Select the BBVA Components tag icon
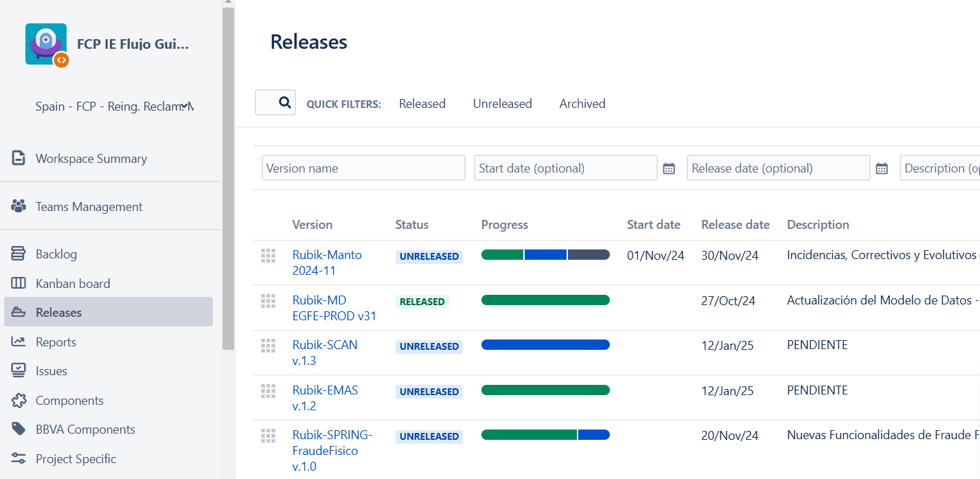 19,429
